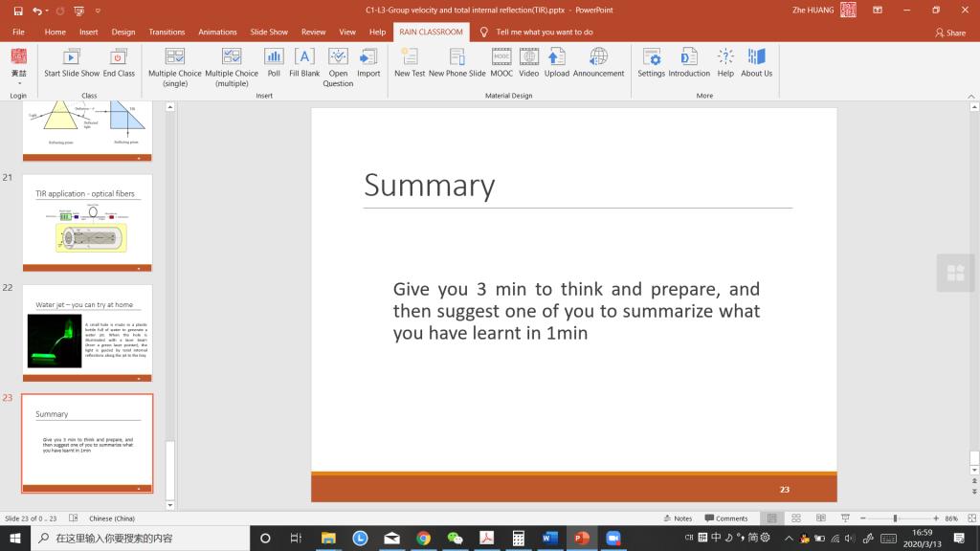This screenshot has width=980, height=551.
Task: Click the Start Slide Show icon
Action: pos(71,57)
